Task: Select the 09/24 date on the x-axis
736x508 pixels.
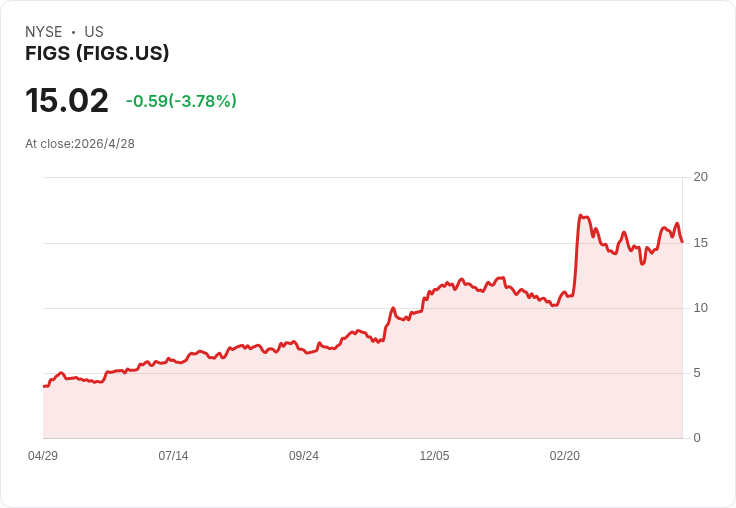Action: 304,456
